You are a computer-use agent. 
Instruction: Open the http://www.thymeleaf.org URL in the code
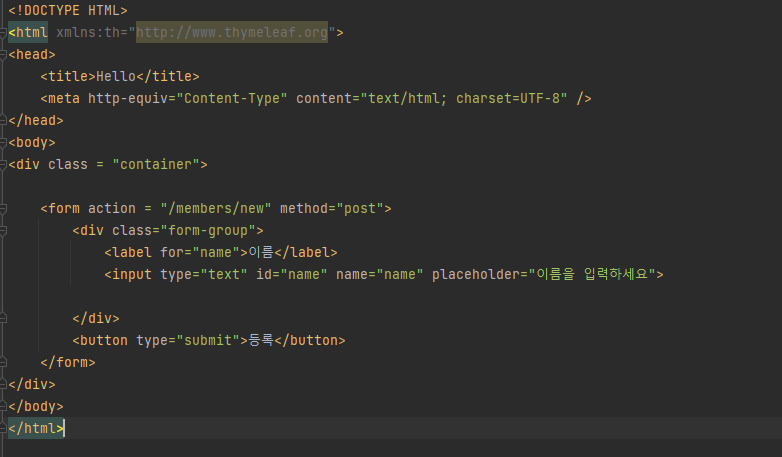click(232, 32)
